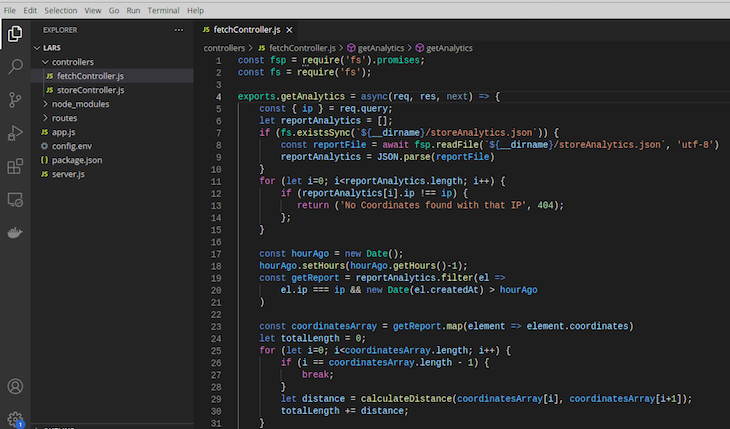Open the Search view icon
This screenshot has width=730, height=429.
coord(15,67)
